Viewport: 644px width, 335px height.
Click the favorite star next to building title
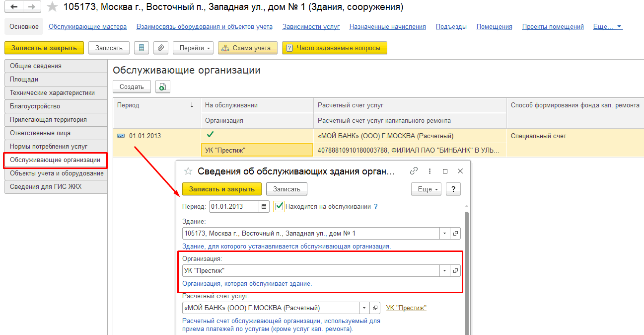52,7
